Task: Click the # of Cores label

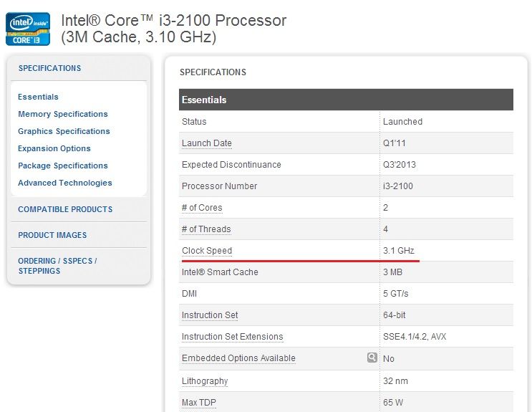Action: pyautogui.click(x=202, y=208)
